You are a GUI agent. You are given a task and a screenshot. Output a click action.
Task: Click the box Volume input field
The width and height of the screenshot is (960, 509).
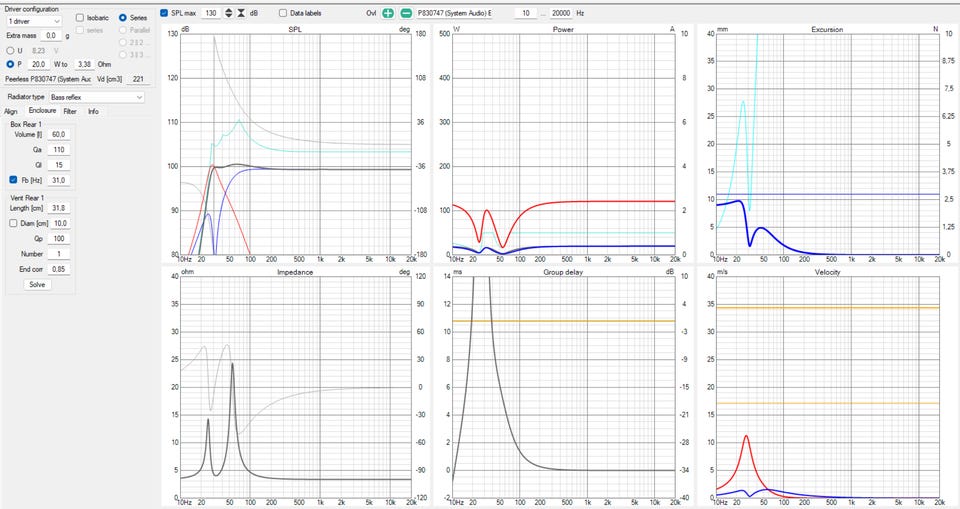(x=58, y=134)
